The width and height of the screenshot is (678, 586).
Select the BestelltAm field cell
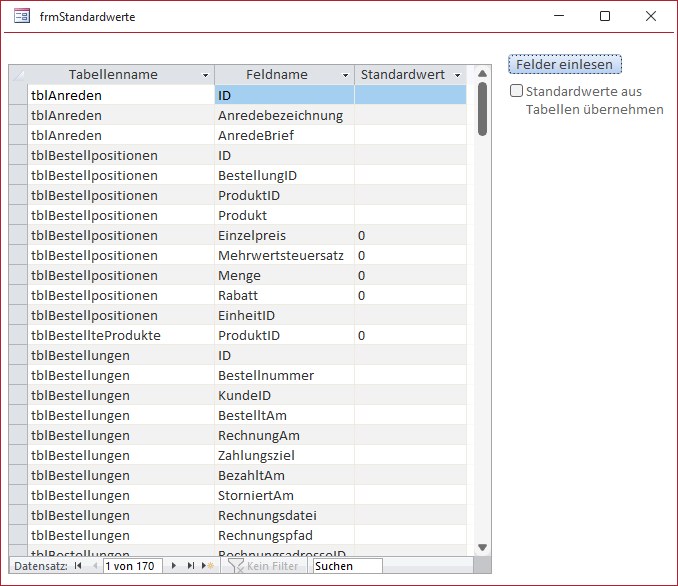point(284,416)
